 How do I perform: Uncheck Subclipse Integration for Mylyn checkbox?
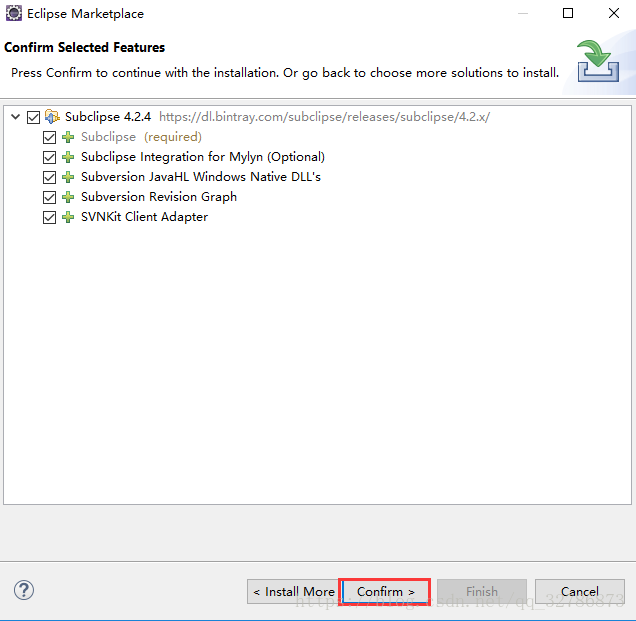point(49,157)
